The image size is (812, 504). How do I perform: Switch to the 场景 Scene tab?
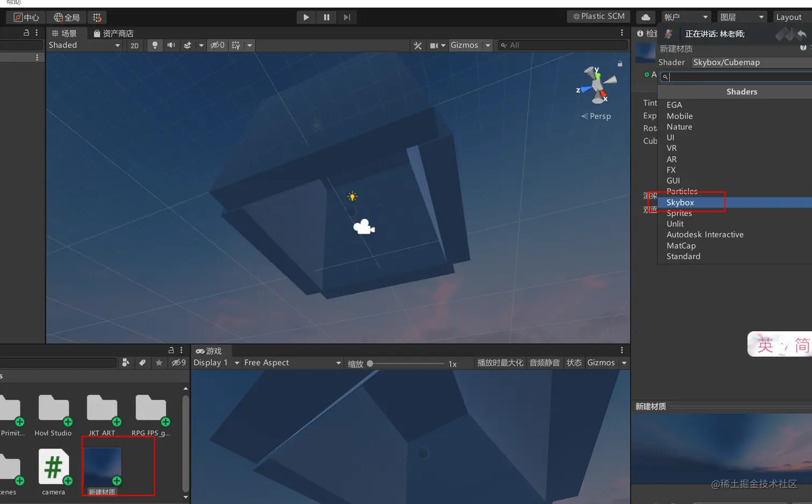point(64,33)
